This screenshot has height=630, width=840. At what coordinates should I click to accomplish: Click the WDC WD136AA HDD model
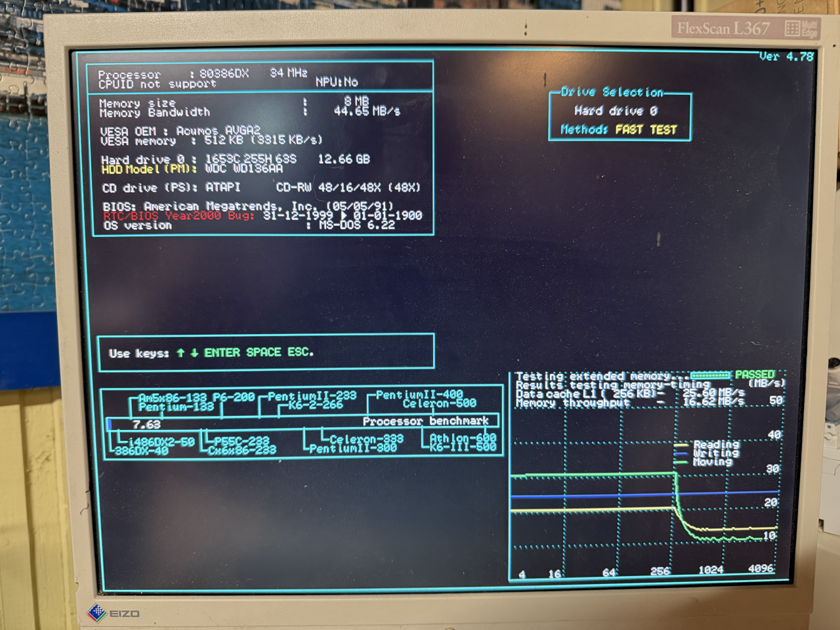click(x=244, y=169)
